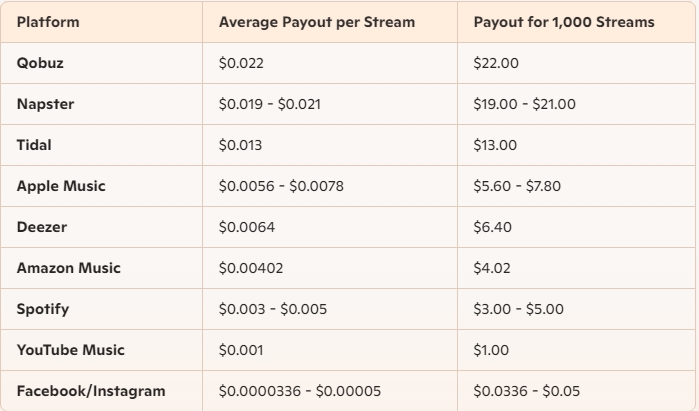Click the Facebook/Instagram platform cell
This screenshot has width=699, height=411.
point(91,391)
